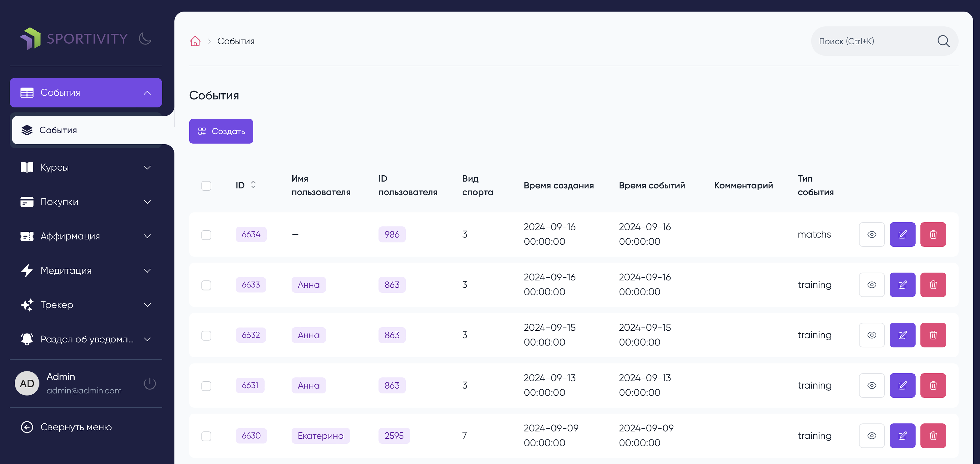The height and width of the screenshot is (464, 980).
Task: Open user ID 986 tag
Action: point(392,234)
